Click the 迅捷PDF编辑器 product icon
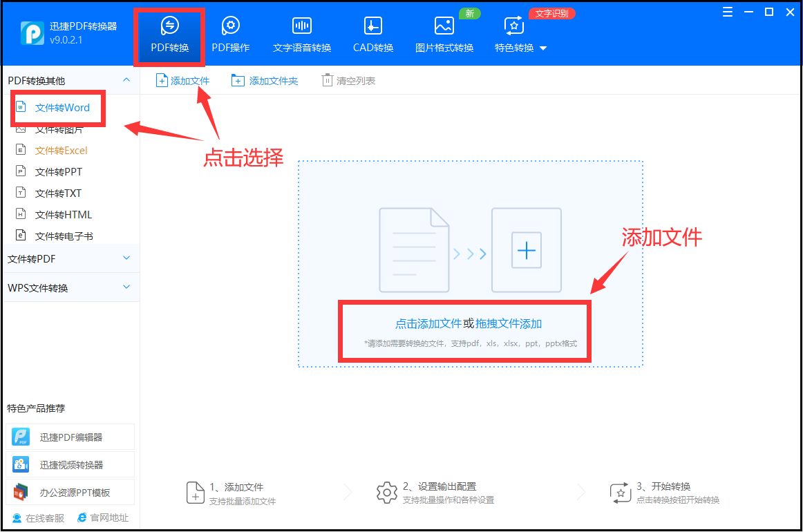This screenshot has height=532, width=803. (x=21, y=437)
